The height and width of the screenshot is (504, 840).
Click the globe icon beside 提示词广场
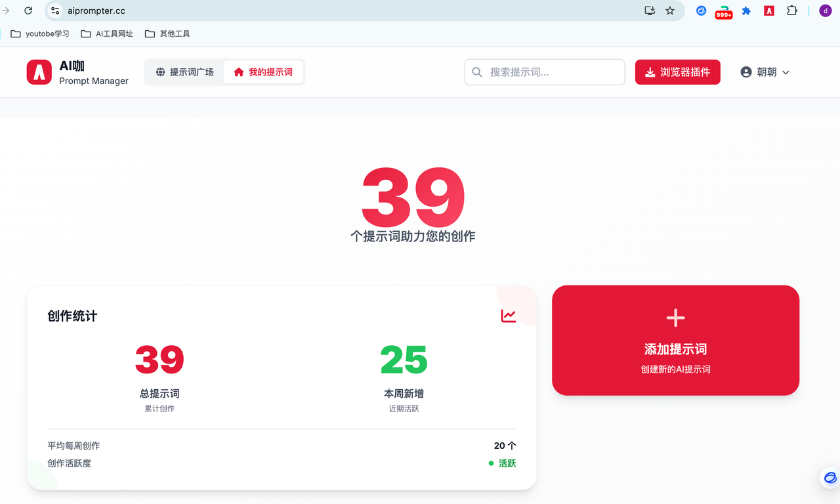click(x=161, y=72)
